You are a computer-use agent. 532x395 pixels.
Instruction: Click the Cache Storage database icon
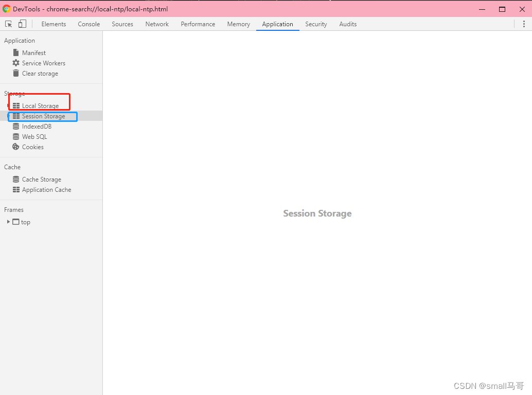[16, 179]
